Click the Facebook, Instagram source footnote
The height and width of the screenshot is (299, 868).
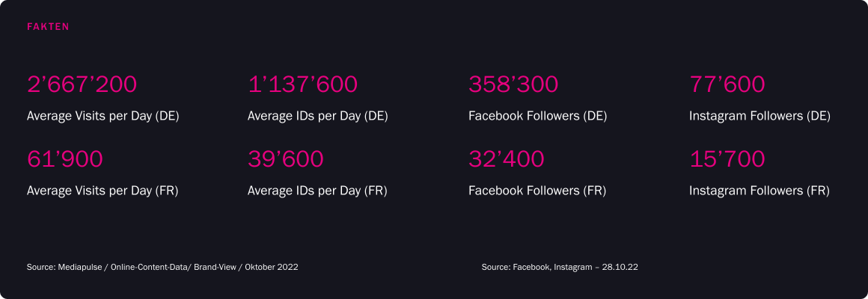tap(560, 267)
